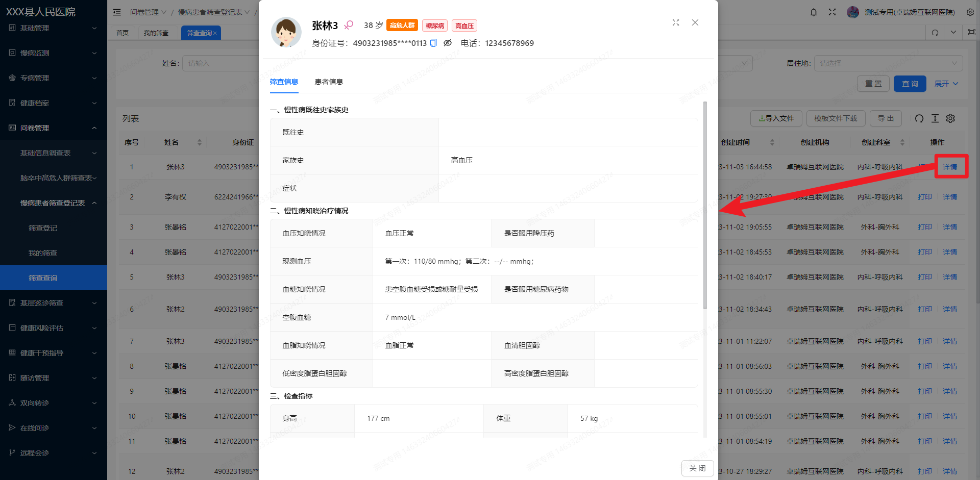Select 筛查查询 sidebar item

tap(54, 278)
